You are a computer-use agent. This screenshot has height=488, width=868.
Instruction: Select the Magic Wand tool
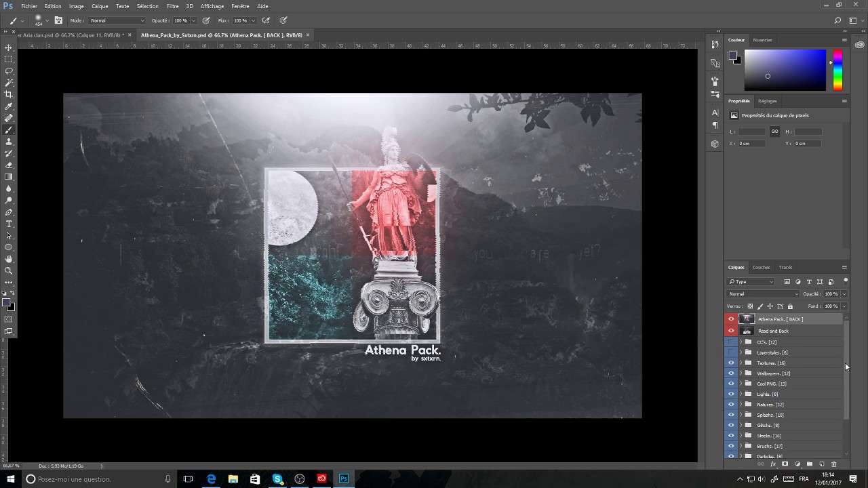coord(9,83)
